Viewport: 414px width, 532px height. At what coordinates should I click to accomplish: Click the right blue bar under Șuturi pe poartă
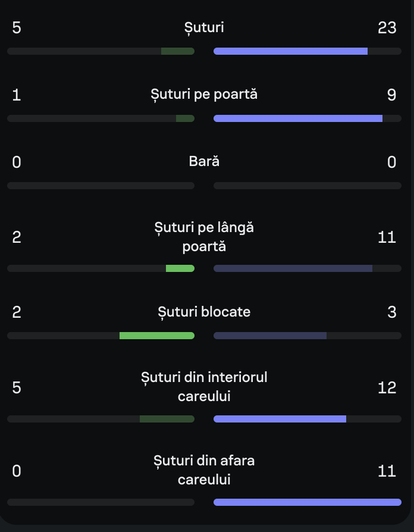(x=297, y=118)
